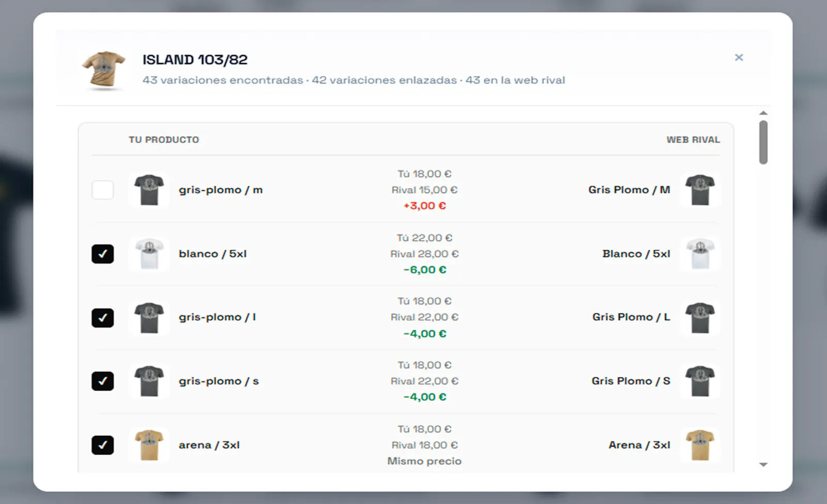
Task: Click the 'ISLAND 103/82' title
Action: (195, 60)
